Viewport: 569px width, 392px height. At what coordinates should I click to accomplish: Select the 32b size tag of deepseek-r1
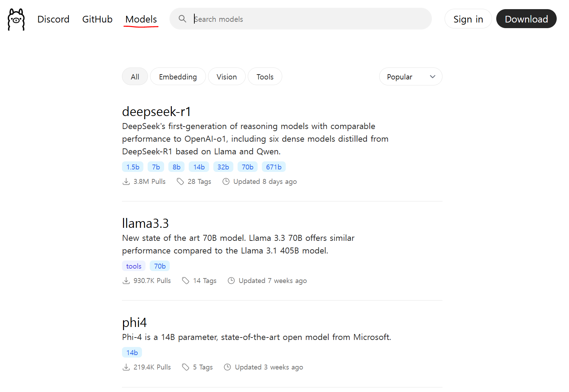tap(223, 167)
